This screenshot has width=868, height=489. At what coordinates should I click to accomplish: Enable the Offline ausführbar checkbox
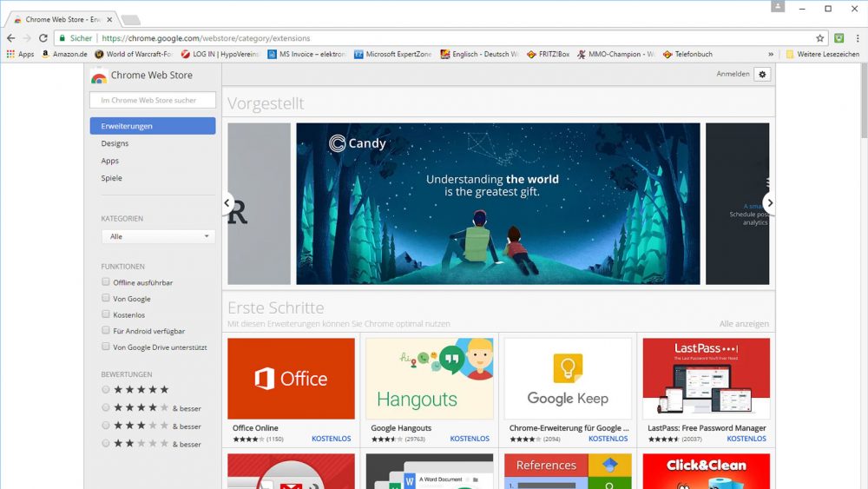click(106, 282)
